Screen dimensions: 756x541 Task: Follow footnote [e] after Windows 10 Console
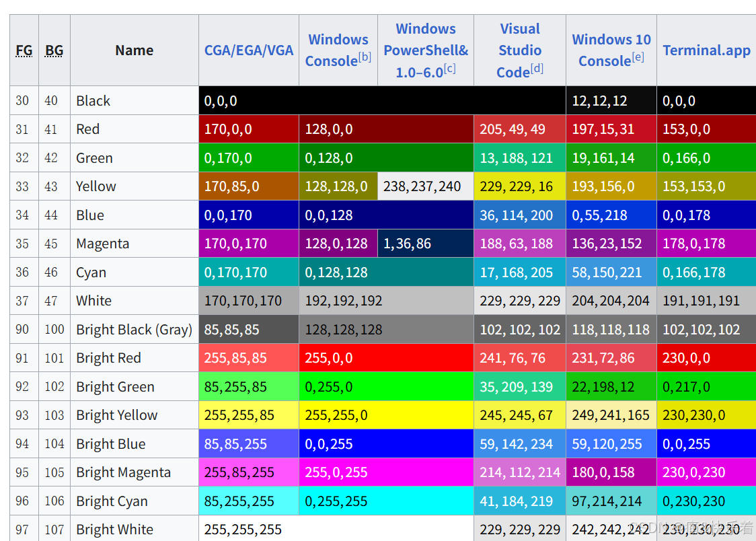coord(638,57)
